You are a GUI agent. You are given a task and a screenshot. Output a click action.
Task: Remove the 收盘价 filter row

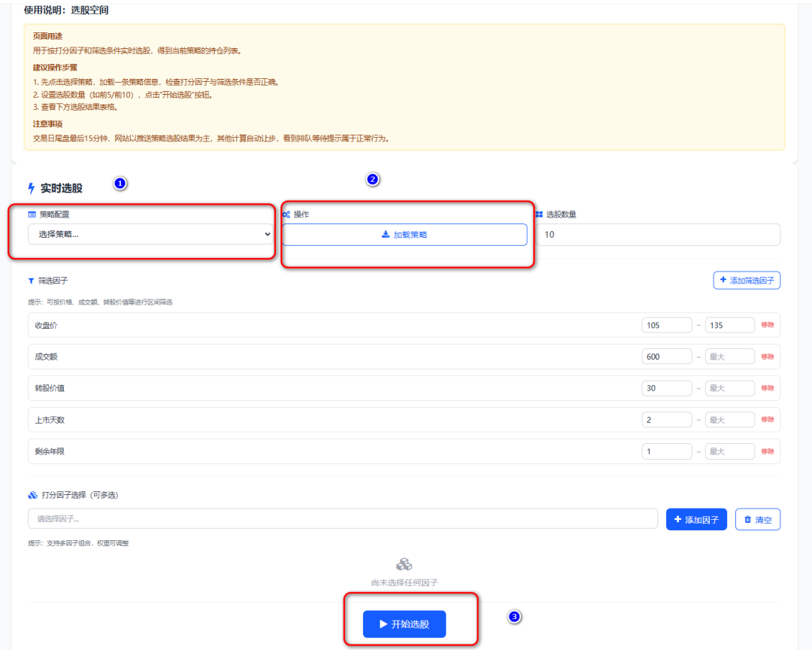click(768, 325)
